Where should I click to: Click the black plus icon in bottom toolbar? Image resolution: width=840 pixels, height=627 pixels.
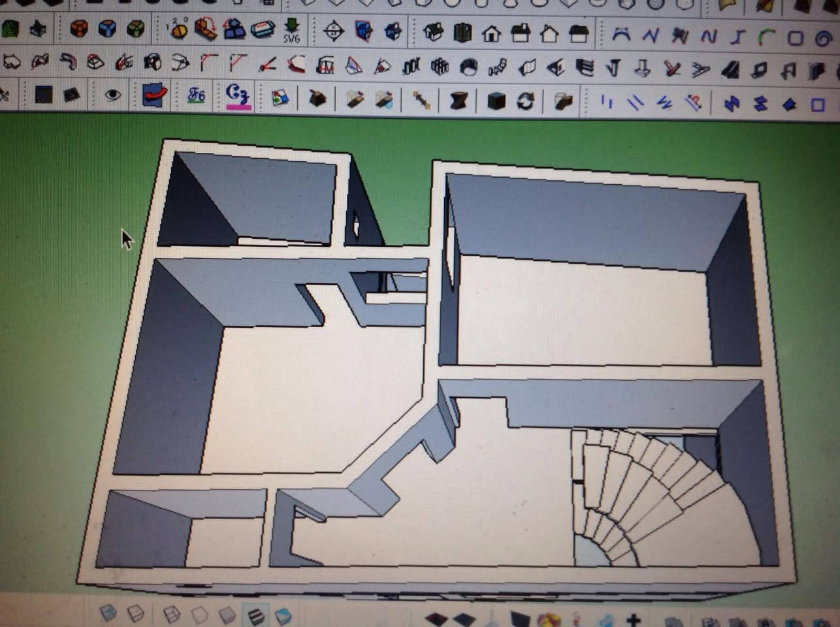(632, 619)
